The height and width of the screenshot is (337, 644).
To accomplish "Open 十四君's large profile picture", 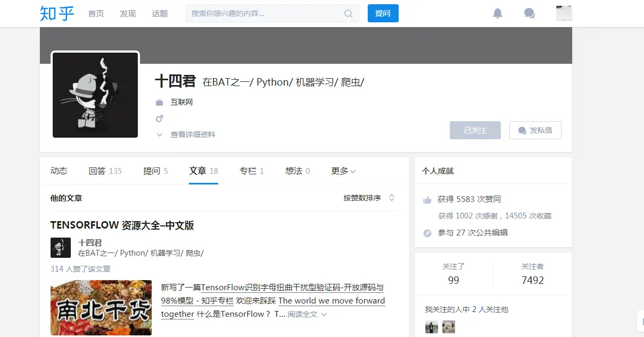I will (x=95, y=95).
